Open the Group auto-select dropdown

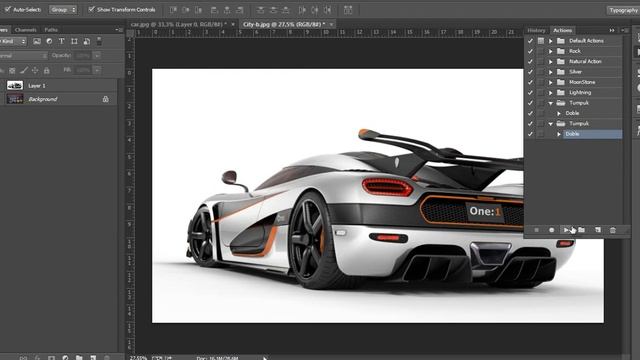(x=63, y=9)
